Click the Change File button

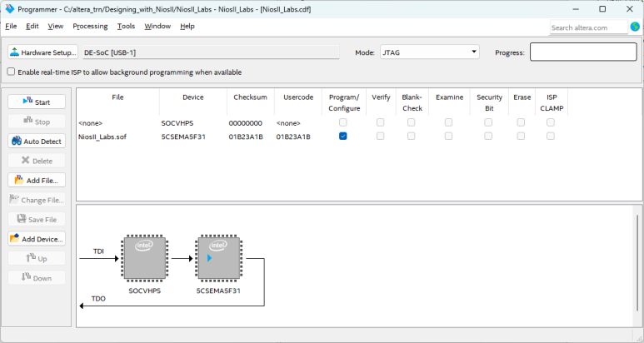click(x=37, y=200)
